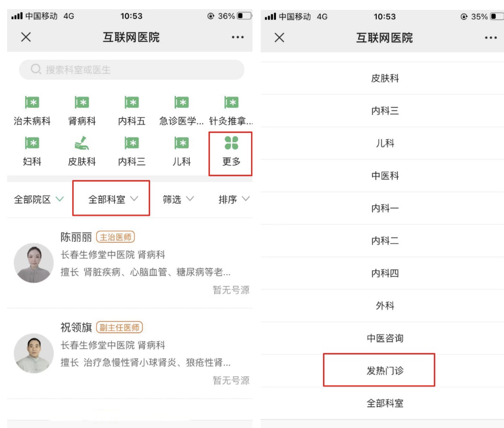Select the 肾病科 department icon
This screenshot has width=504, height=428.
pyautogui.click(x=82, y=103)
